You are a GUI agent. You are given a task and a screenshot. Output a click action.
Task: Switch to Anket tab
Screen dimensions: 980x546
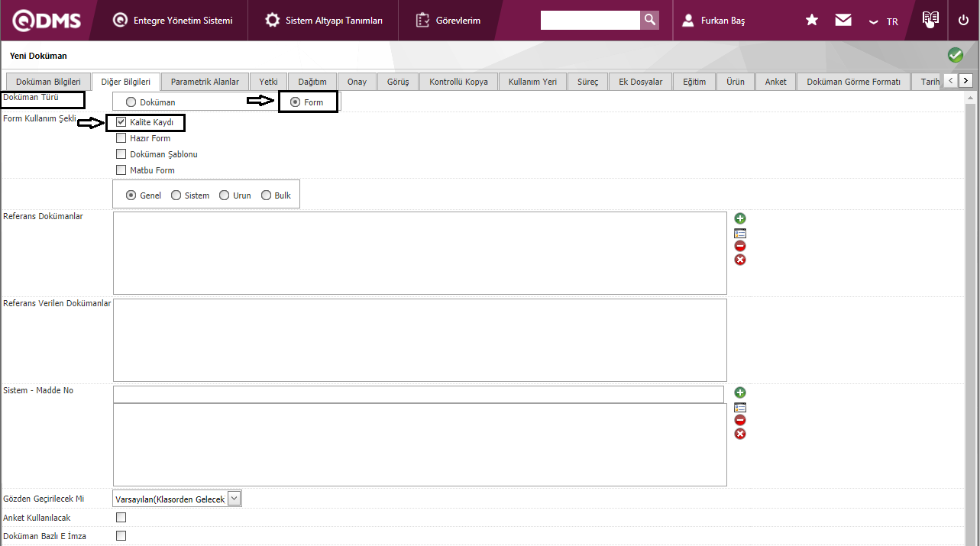[775, 82]
